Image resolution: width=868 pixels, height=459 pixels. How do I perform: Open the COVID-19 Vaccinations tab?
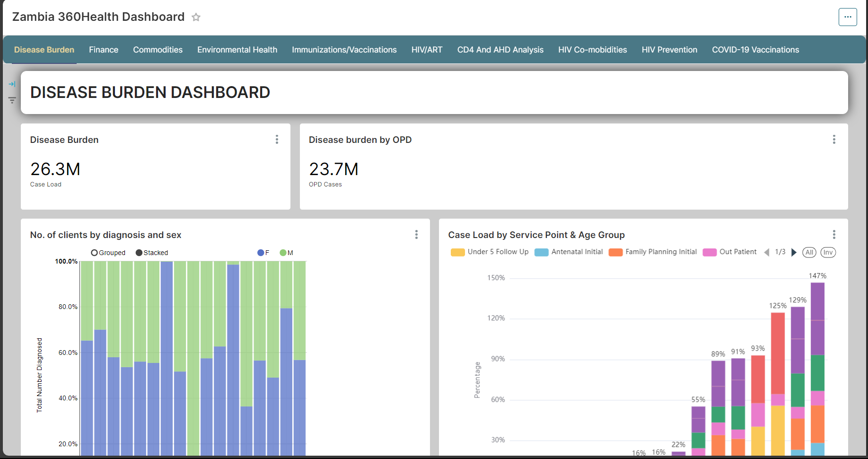pos(755,50)
